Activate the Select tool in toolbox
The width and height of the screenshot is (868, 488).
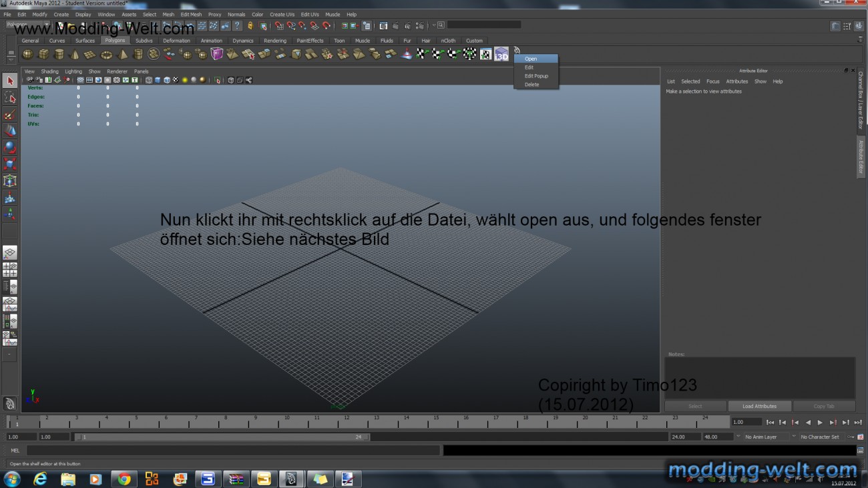point(10,81)
